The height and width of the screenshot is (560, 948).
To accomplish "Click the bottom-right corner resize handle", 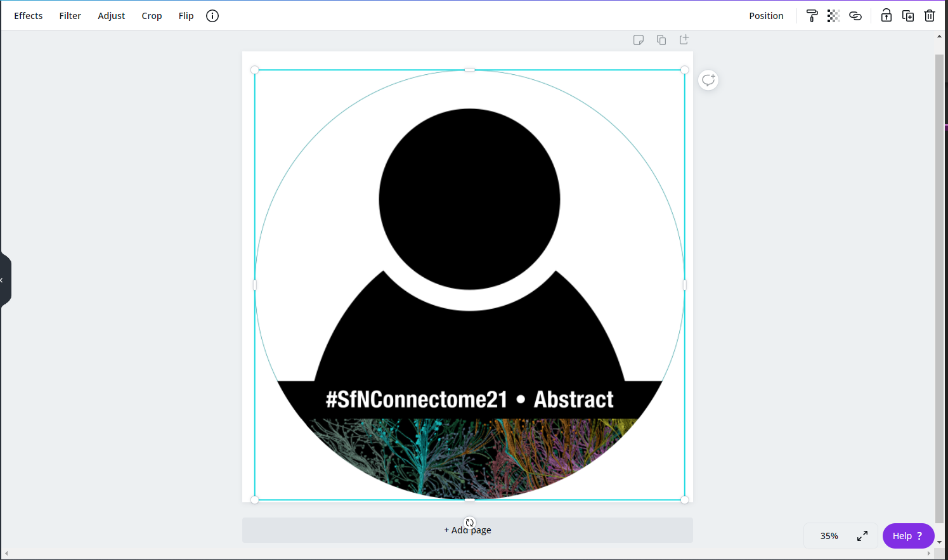I will click(x=685, y=500).
